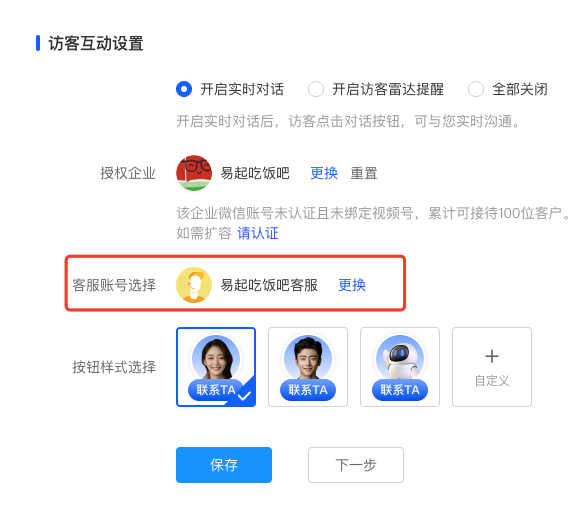Screen dimensions: 587x510
Task: Click the 易起吃饭吧 enterprise avatar icon
Action: click(x=194, y=173)
